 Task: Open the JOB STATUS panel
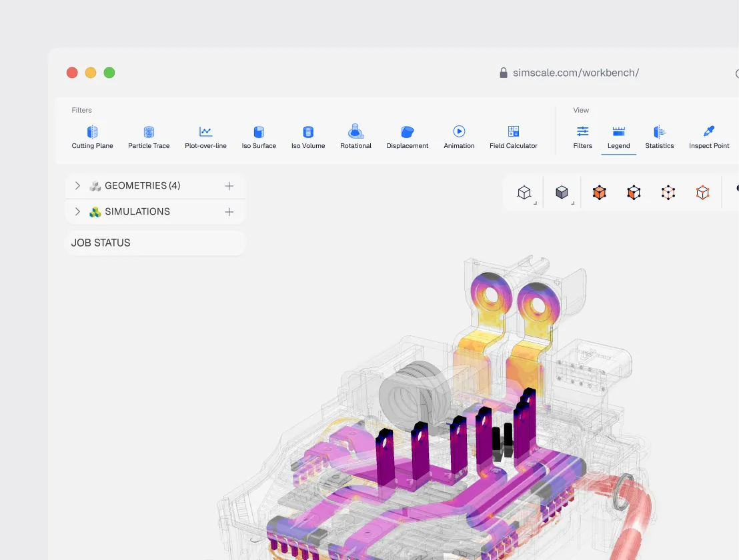(155, 243)
